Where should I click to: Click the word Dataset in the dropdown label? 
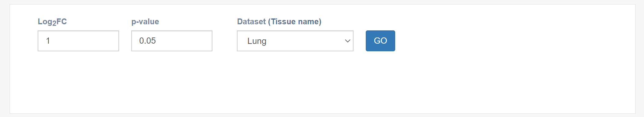252,21
